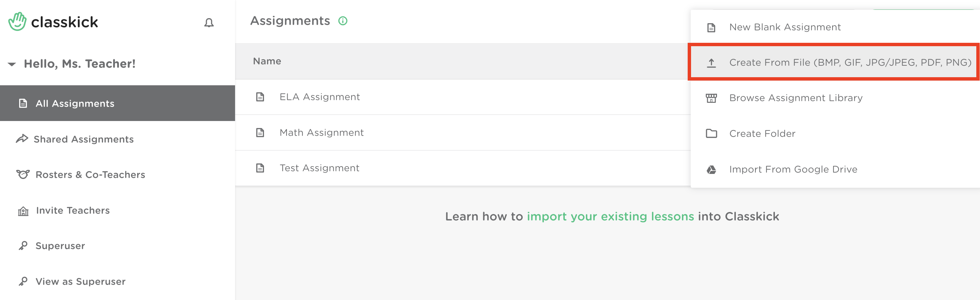Collapse the Hello, Ms. Teacher! menu arrow
Screen dimensions: 980x300
pyautogui.click(x=12, y=64)
